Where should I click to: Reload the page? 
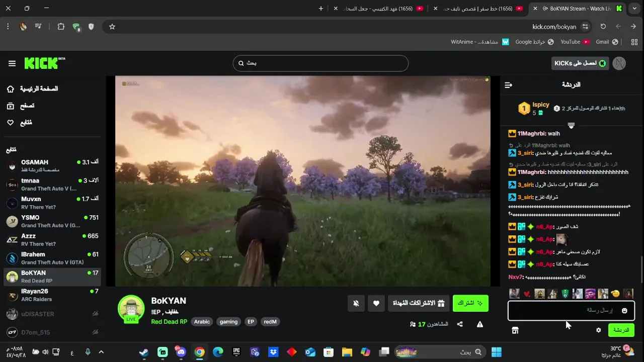click(x=603, y=27)
